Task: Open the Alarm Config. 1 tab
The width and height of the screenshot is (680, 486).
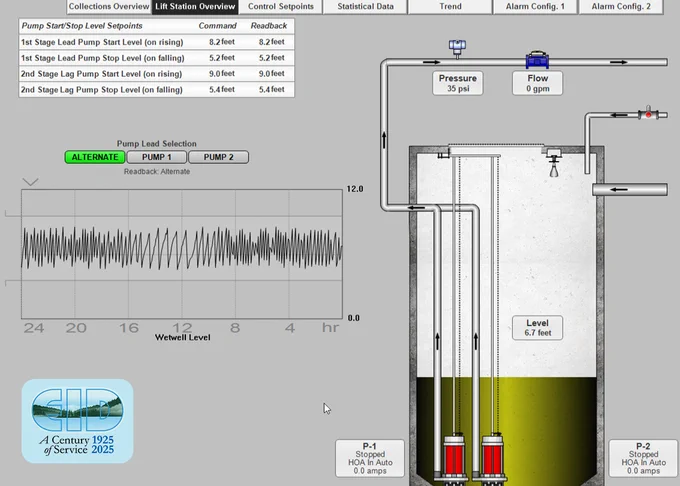Action: 535,7
